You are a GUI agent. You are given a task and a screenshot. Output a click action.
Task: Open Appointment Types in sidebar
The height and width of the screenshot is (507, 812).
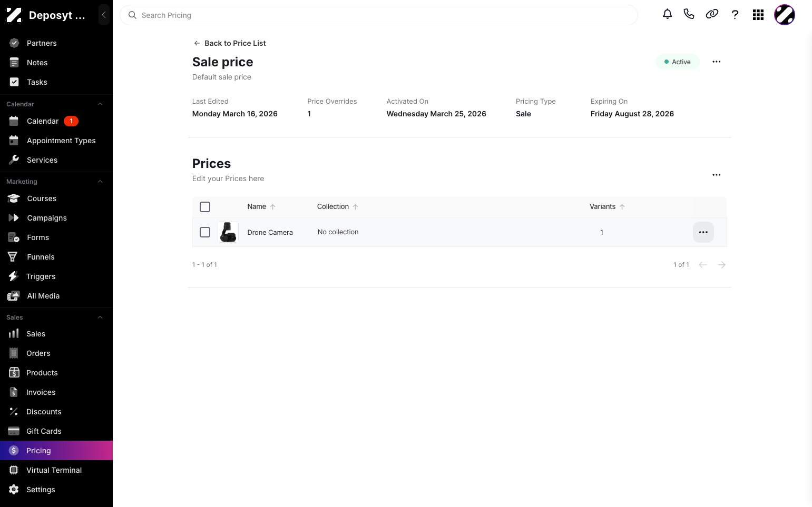pyautogui.click(x=56, y=141)
